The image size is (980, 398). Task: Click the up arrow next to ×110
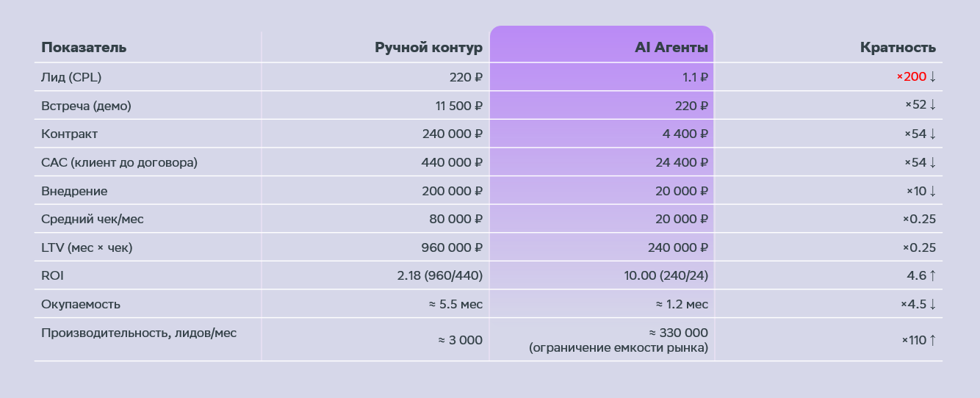pyautogui.click(x=932, y=340)
